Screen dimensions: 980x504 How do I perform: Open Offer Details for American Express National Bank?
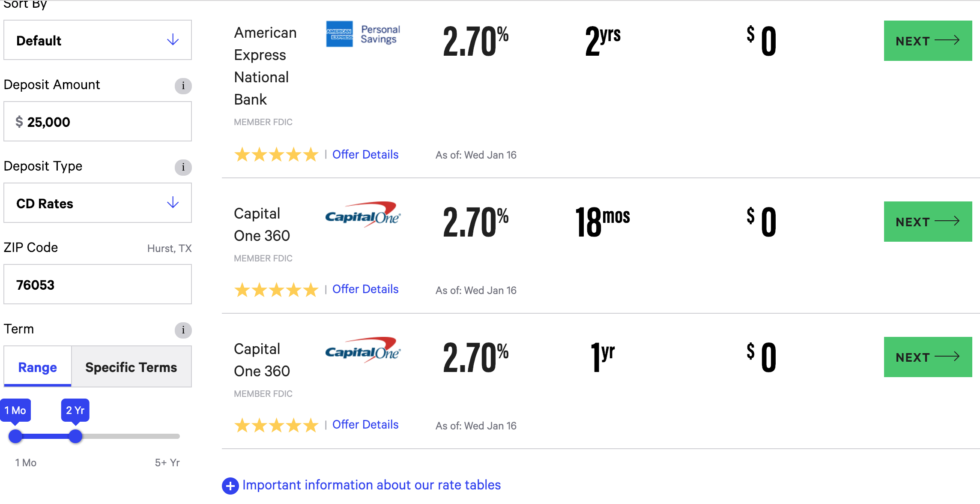[x=365, y=155]
